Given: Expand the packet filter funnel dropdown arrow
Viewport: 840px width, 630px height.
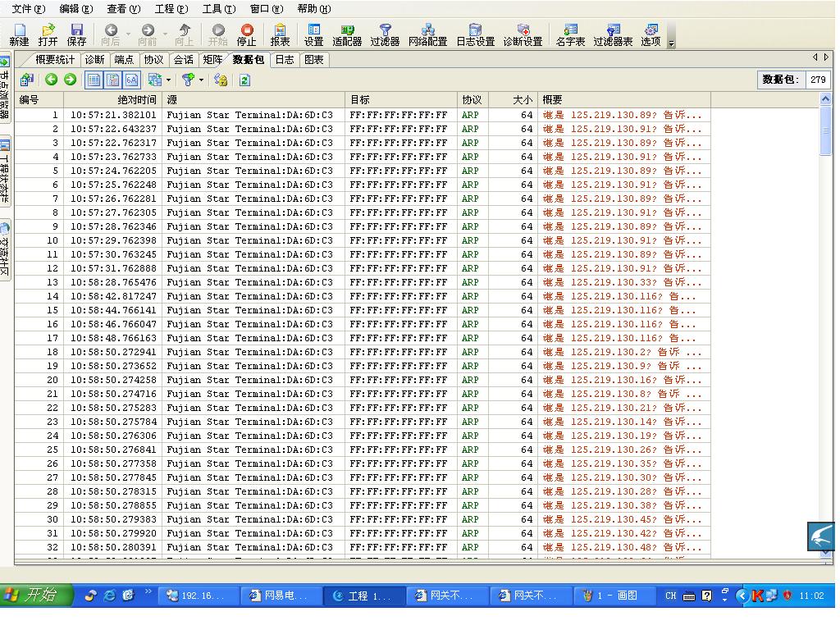Looking at the screenshot, I should (201, 80).
